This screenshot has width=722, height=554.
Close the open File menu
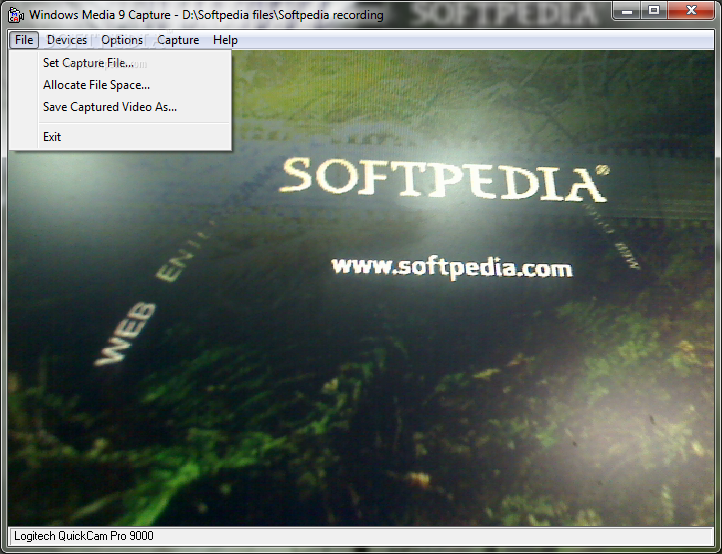(24, 40)
